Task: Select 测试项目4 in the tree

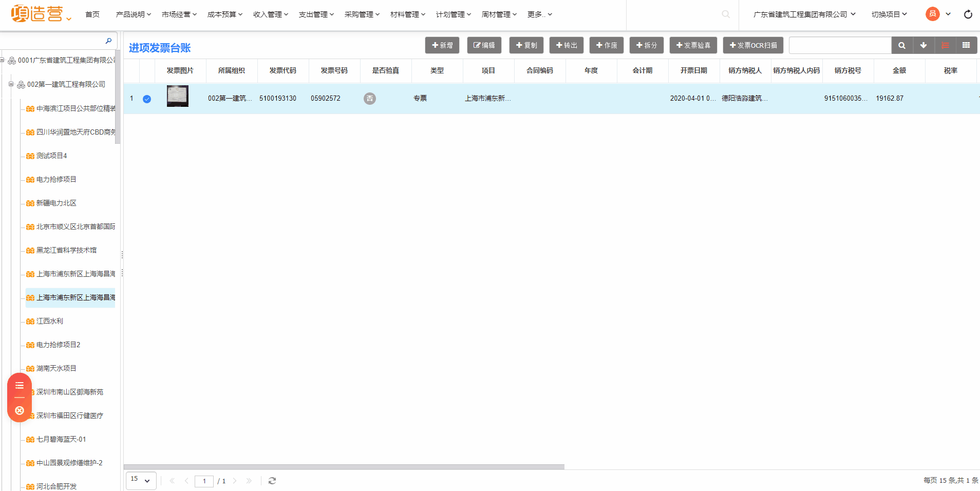Action: (x=51, y=156)
